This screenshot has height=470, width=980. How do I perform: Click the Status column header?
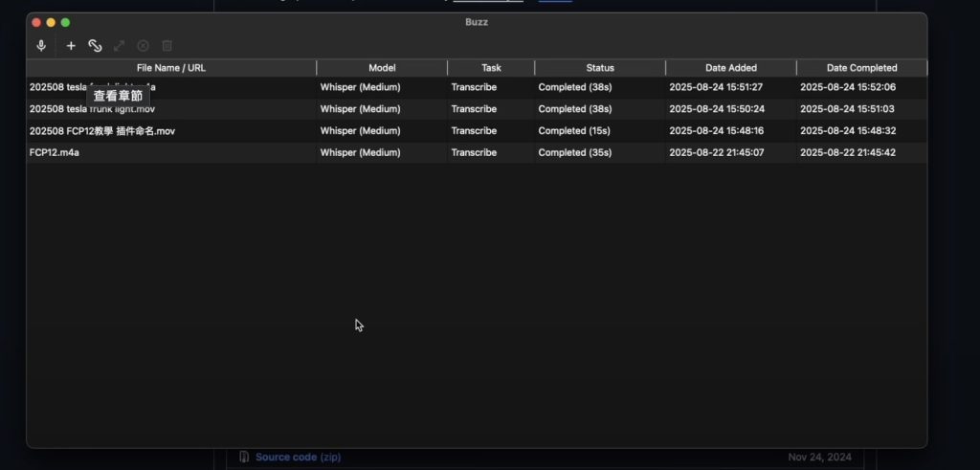600,68
